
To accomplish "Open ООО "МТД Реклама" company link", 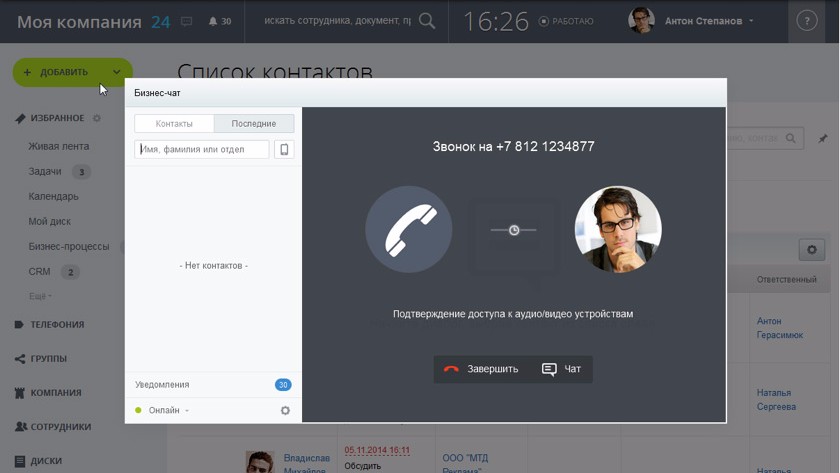I will (x=465, y=464).
